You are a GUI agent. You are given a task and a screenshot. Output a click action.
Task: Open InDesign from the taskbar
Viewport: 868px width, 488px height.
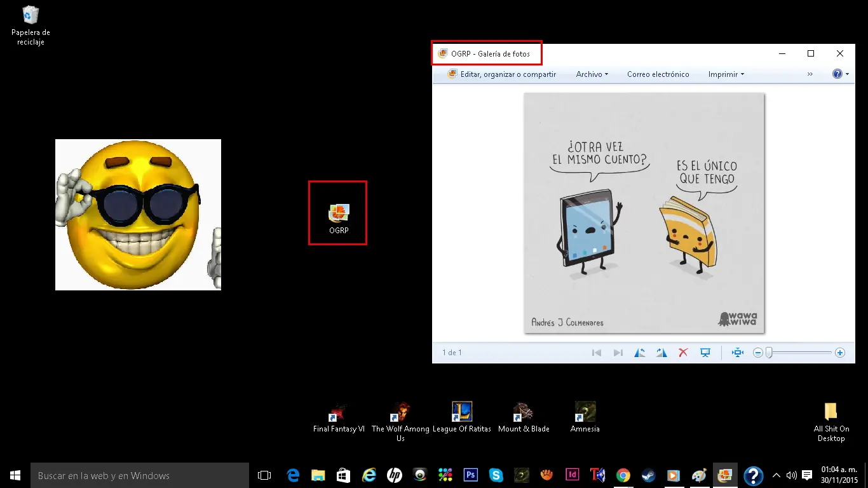point(573,475)
